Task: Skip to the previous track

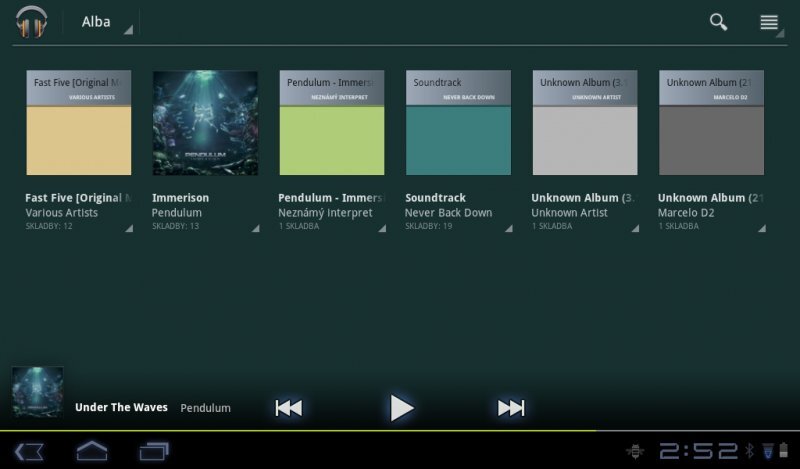Action: coord(288,407)
